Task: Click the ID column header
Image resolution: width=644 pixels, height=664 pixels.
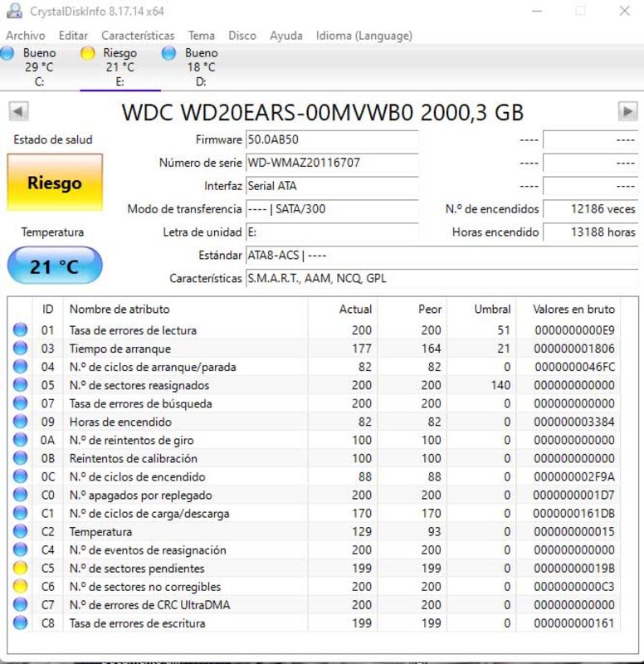Action: 48,309
